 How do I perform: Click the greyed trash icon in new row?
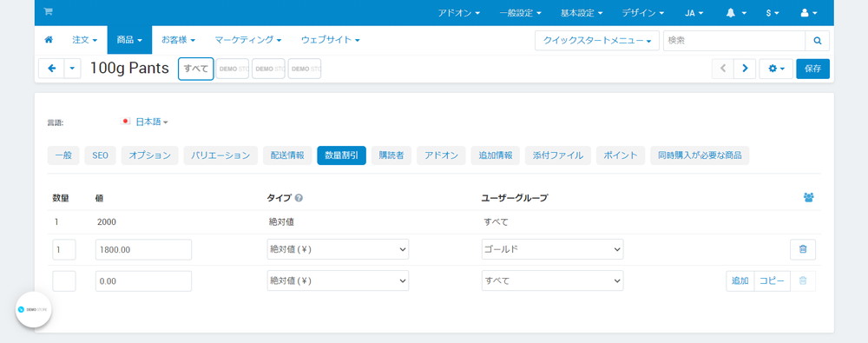tap(803, 281)
